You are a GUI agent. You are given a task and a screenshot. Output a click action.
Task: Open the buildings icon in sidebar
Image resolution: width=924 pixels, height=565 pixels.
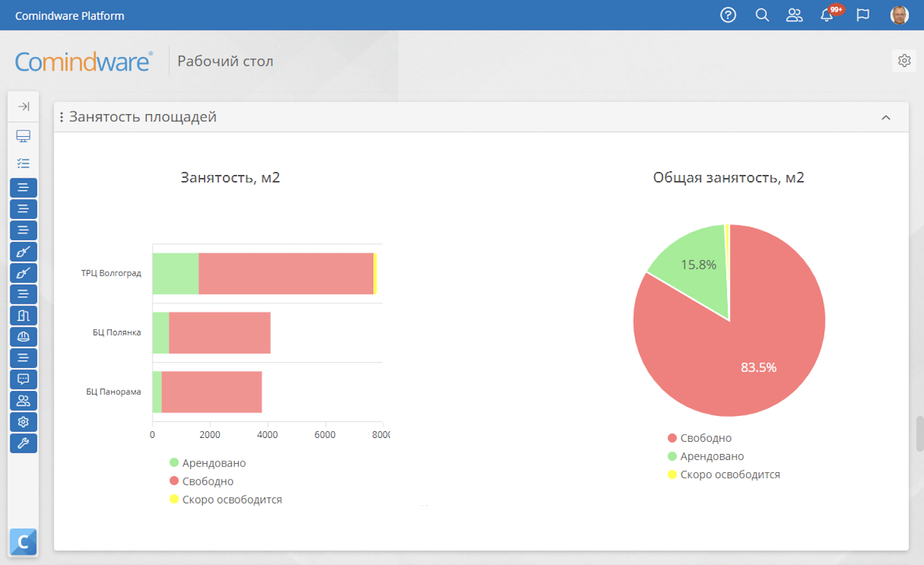point(23,316)
